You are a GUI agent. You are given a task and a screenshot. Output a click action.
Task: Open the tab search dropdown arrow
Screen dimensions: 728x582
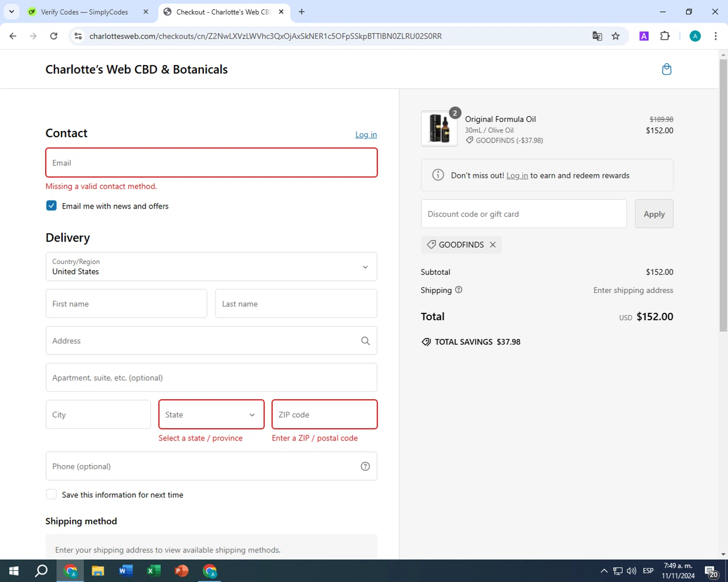[x=12, y=12]
